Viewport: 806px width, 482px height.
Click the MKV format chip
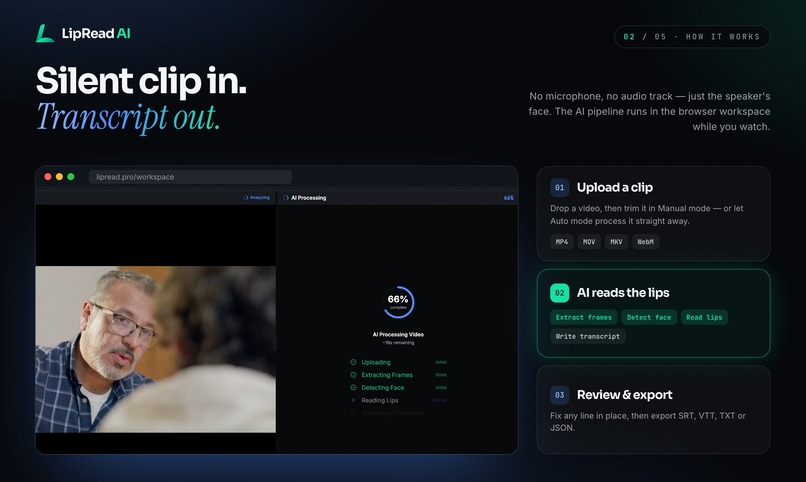tap(616, 242)
